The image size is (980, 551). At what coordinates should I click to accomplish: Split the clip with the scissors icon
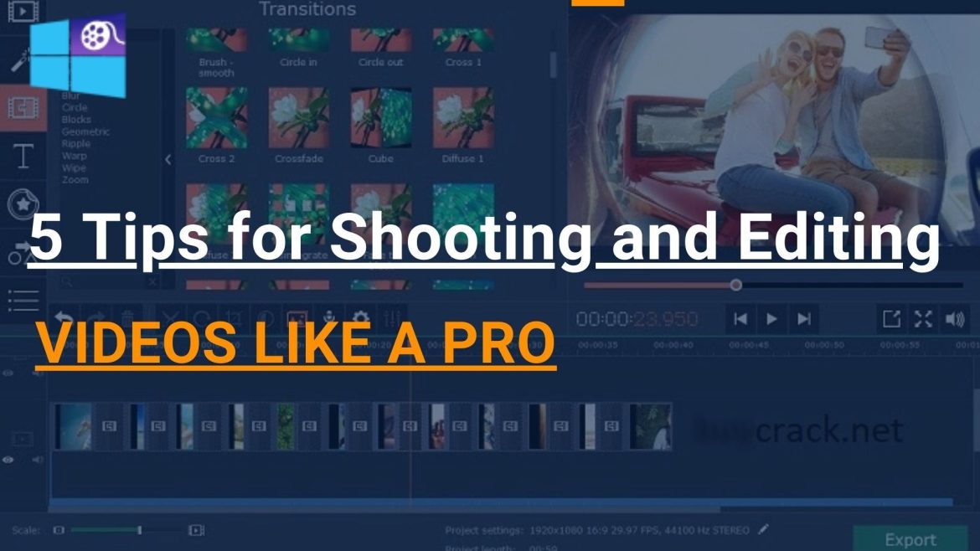coord(172,314)
